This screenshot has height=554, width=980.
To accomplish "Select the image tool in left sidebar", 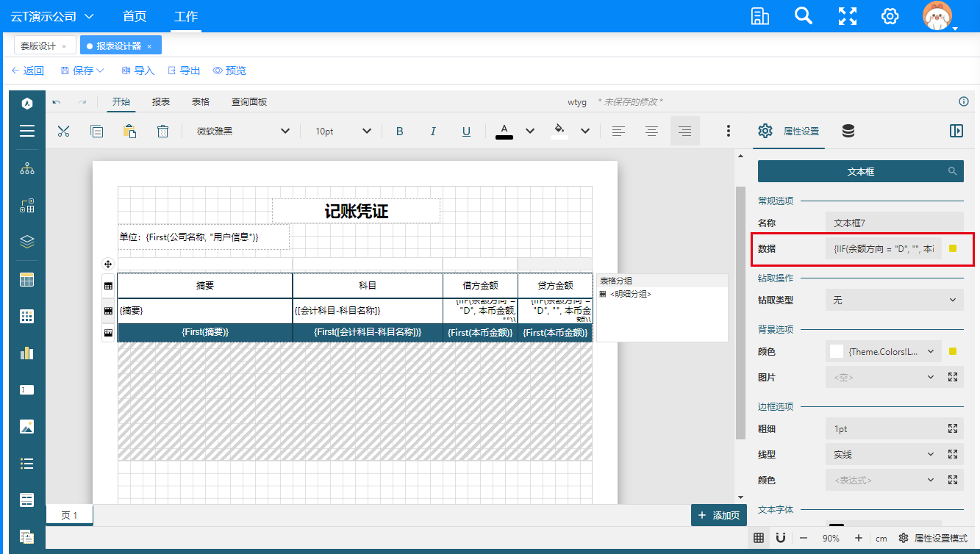I will tap(27, 426).
